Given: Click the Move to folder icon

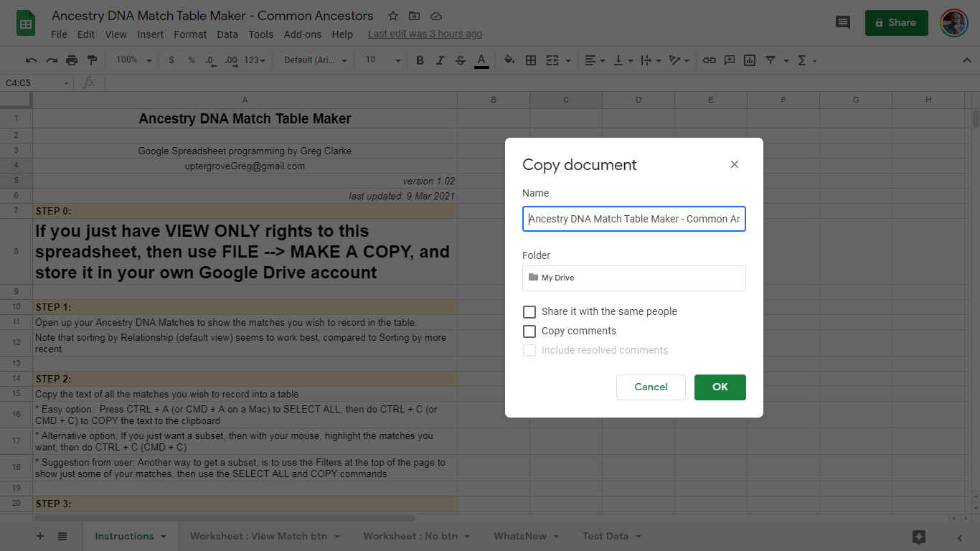Looking at the screenshot, I should 414,16.
